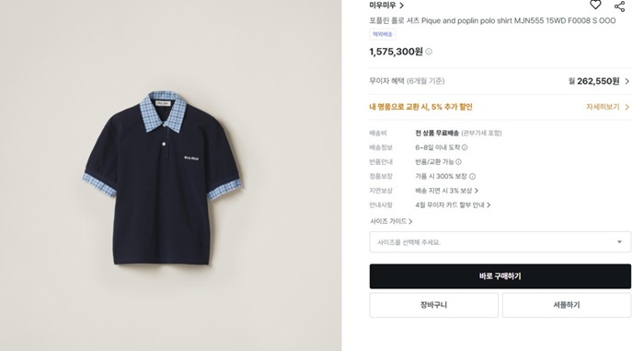Click 무이자 혜택 row label
644x351 pixels.
tap(407, 81)
